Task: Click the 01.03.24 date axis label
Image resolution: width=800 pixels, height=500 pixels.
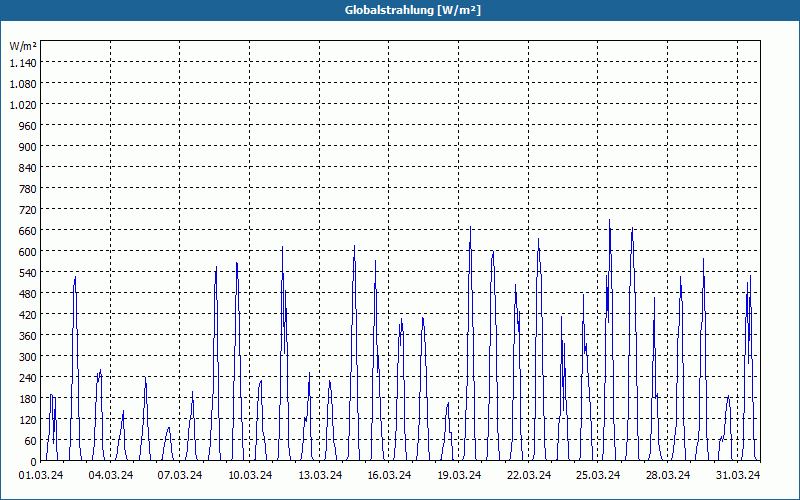Action: pos(41,475)
